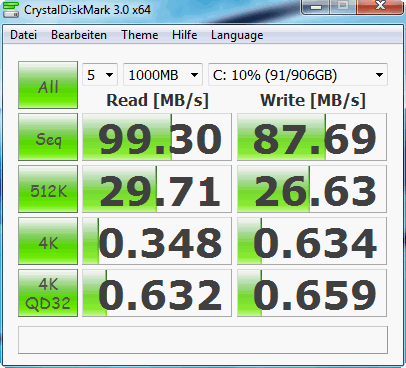
Task: Start the 4K QD32 benchmark
Action: (x=48, y=293)
